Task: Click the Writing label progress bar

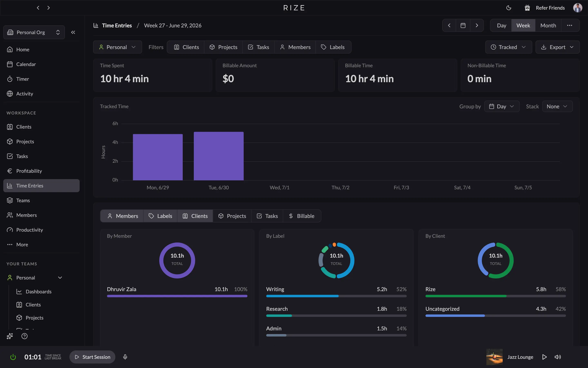Action: click(x=336, y=296)
